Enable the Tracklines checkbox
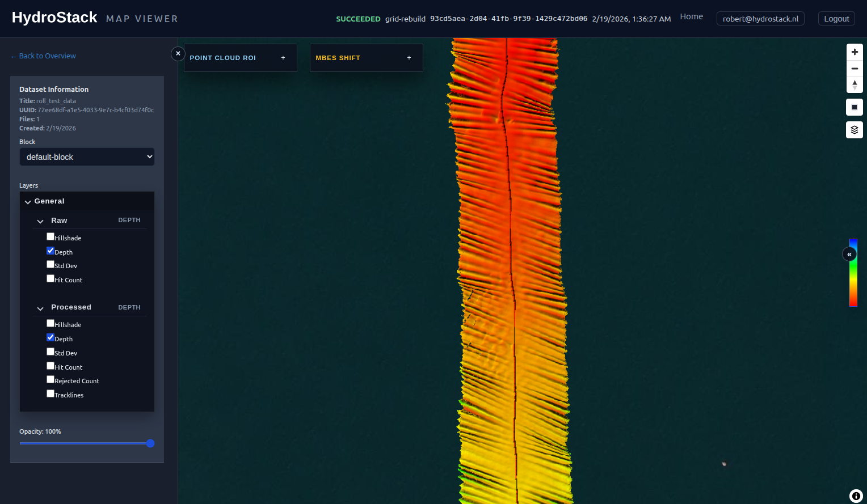867x504 pixels. point(50,393)
